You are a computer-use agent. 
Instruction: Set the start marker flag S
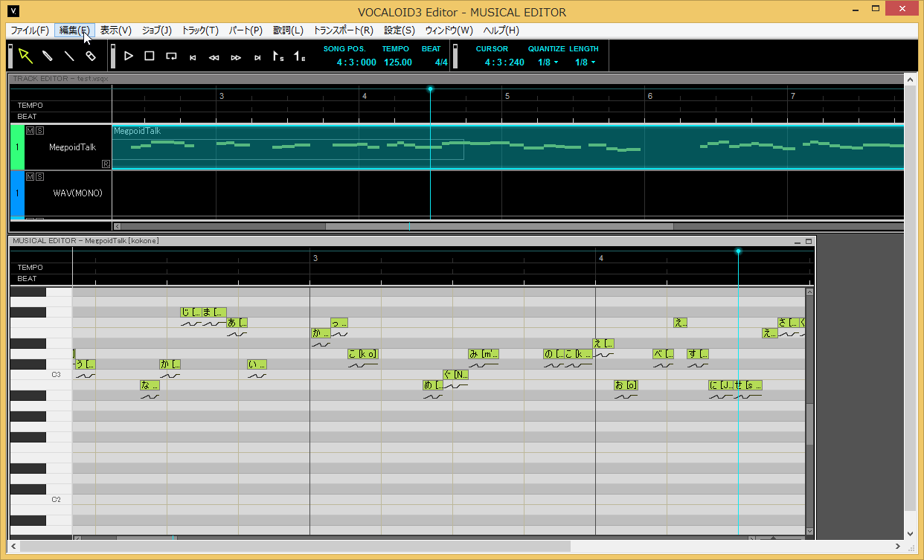(278, 56)
